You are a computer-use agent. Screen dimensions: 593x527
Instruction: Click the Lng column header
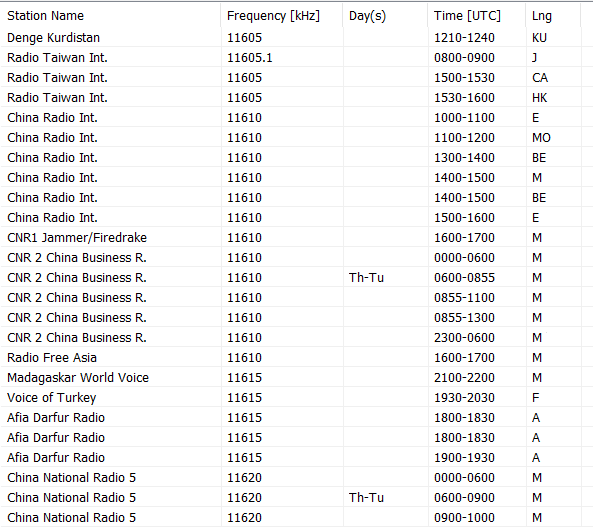(x=553, y=16)
